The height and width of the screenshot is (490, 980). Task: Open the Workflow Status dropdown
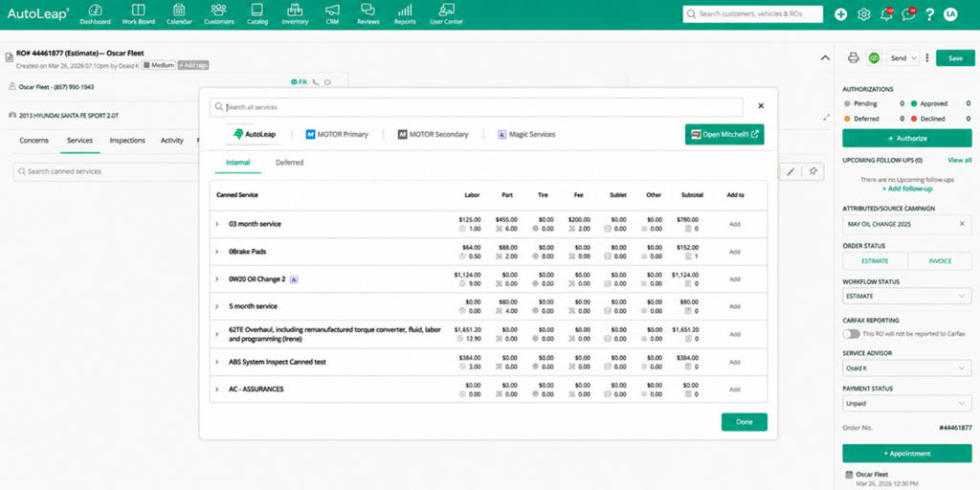907,297
